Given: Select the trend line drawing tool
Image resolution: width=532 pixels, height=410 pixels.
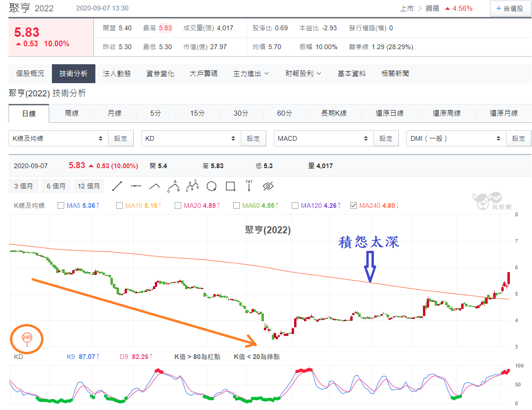Looking at the screenshot, I should [117, 186].
